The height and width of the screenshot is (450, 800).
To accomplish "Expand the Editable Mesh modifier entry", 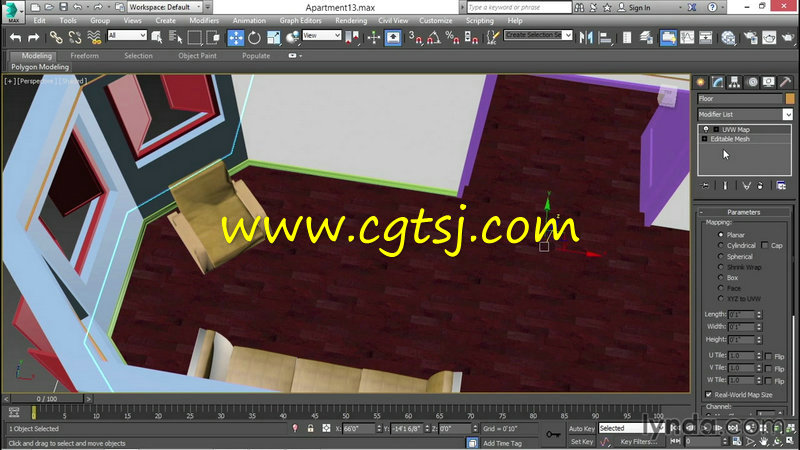I will (705, 139).
